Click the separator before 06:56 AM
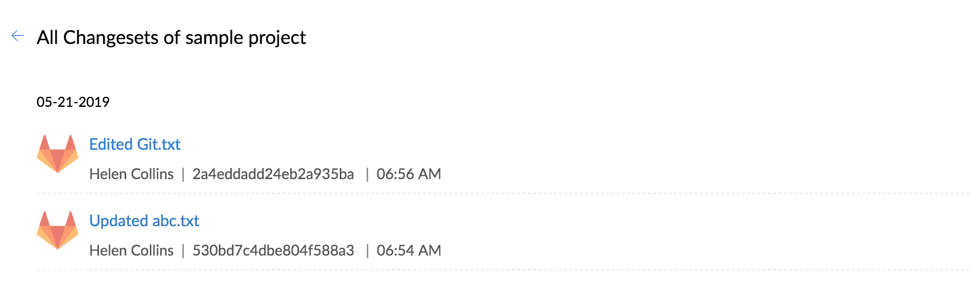Image resolution: width=980 pixels, height=287 pixels. (x=367, y=174)
